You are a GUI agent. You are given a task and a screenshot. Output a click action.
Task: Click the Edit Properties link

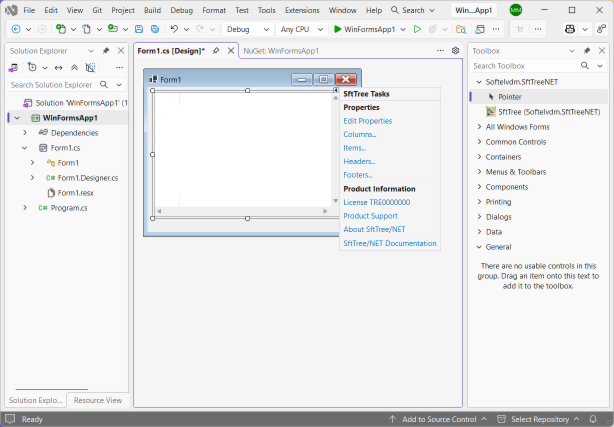(x=368, y=121)
